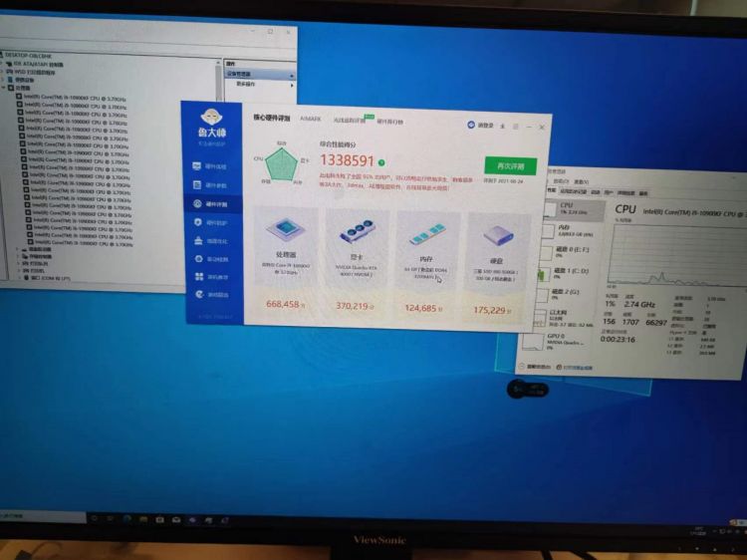Open the hardware parameters sidebar icon (second item)
Image resolution: width=747 pixels, height=560 pixels.
pyautogui.click(x=210, y=185)
